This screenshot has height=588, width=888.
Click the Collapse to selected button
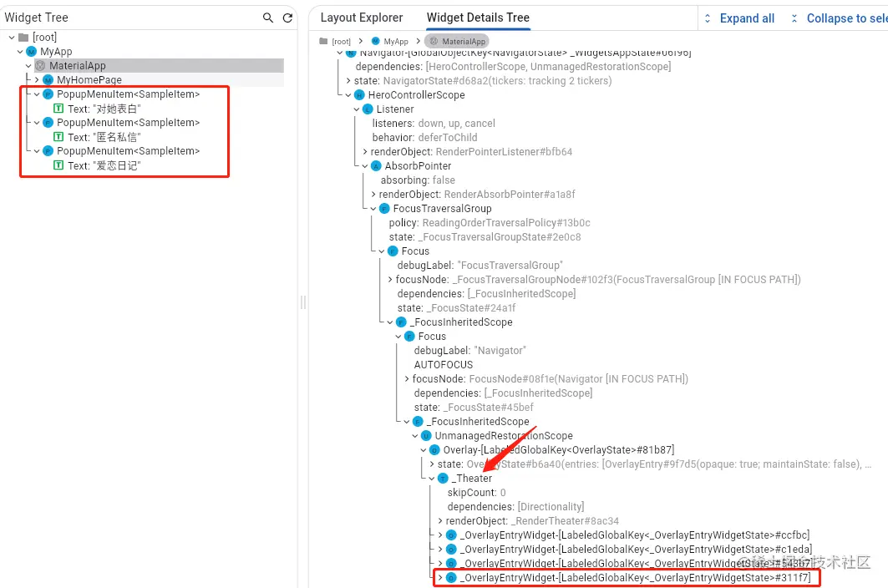(839, 18)
